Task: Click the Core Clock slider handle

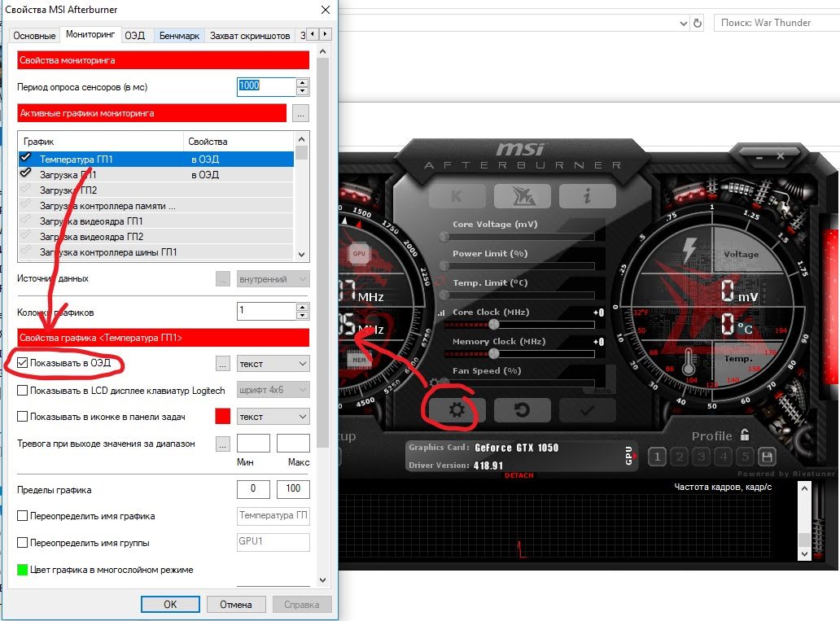Action: pyautogui.click(x=494, y=324)
